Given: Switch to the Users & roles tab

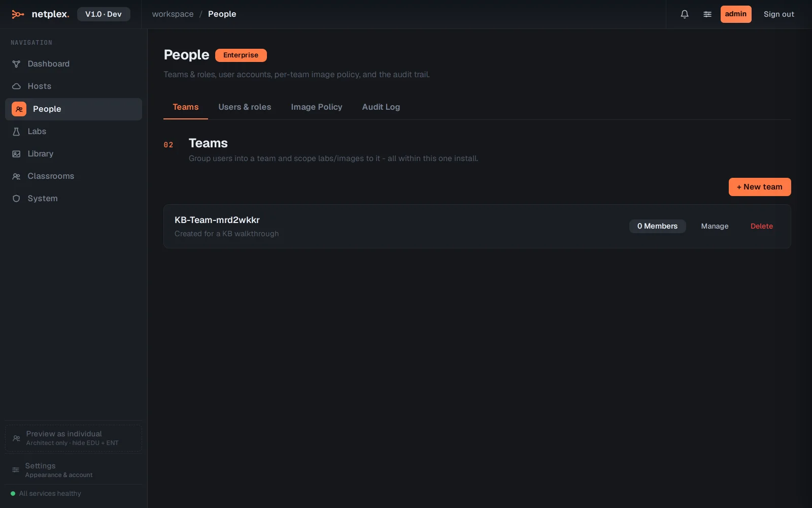Looking at the screenshot, I should coord(245,107).
